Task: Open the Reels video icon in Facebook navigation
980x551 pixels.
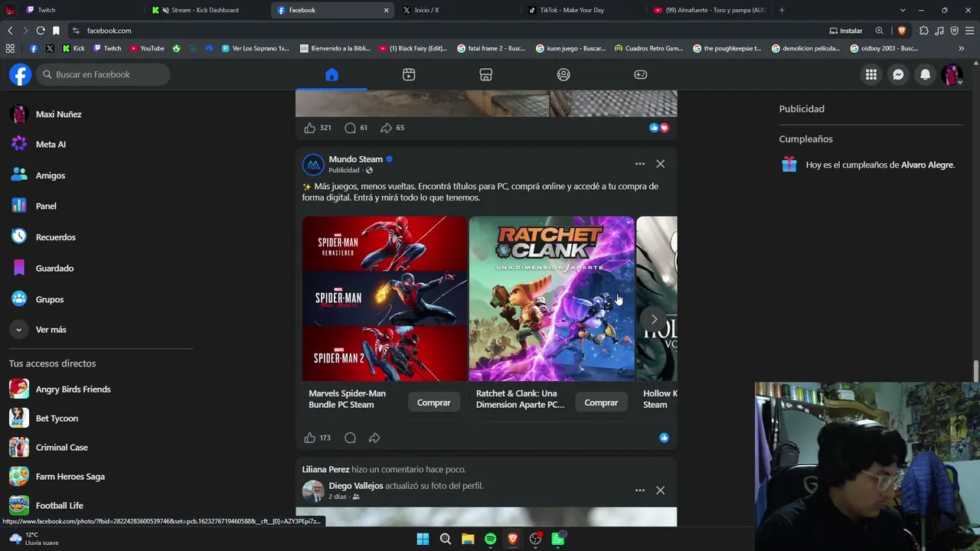Action: click(409, 74)
